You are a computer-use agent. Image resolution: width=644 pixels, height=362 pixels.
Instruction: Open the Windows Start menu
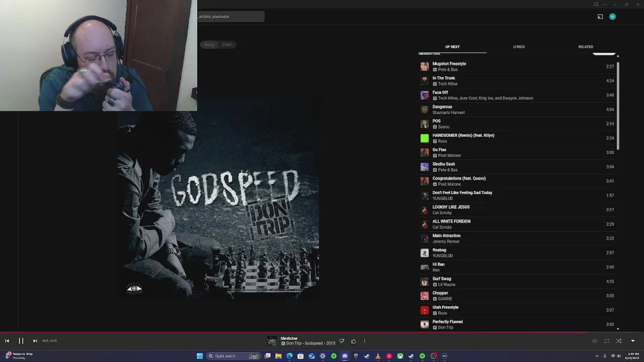click(x=200, y=356)
